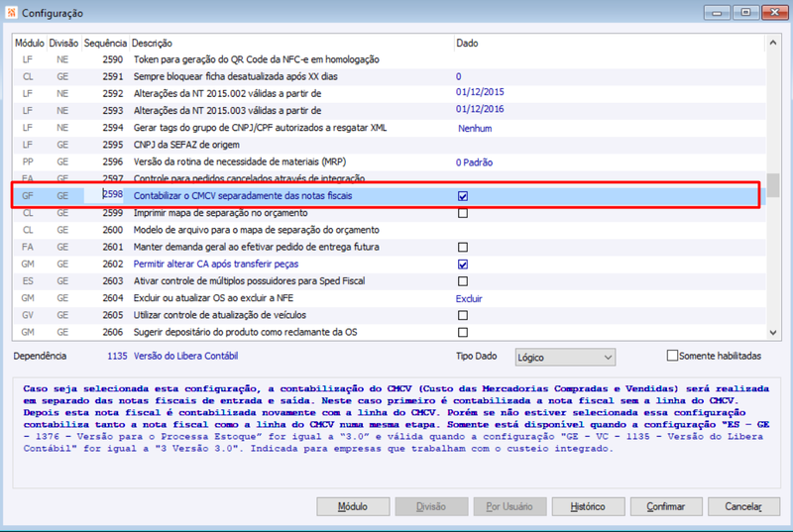
Task: Click the Descrição column header
Action: pos(291,43)
